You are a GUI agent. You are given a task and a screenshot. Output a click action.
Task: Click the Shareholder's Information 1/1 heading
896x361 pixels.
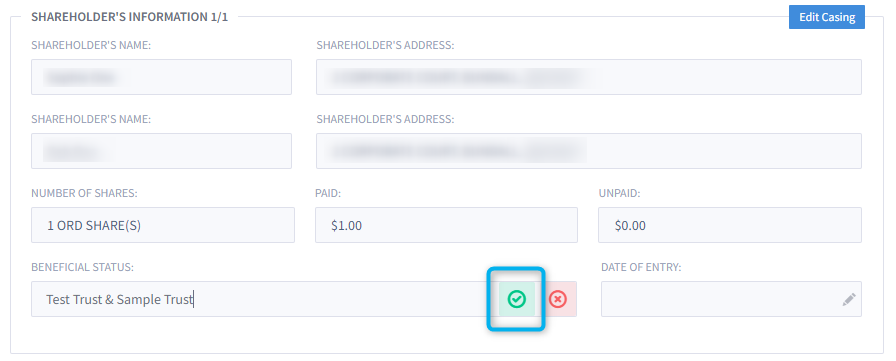(x=129, y=17)
